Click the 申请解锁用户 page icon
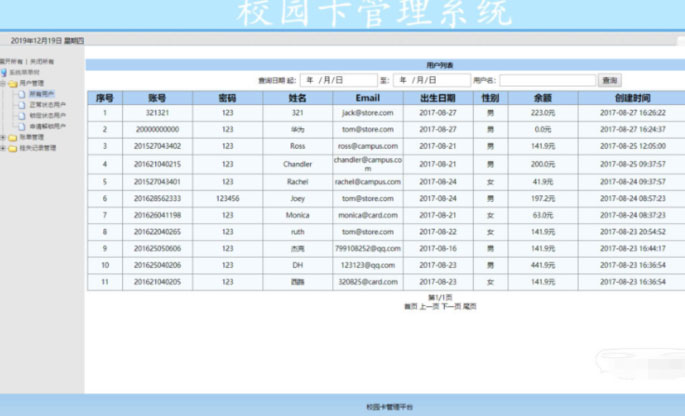The height and width of the screenshot is (416, 685). [x=21, y=126]
